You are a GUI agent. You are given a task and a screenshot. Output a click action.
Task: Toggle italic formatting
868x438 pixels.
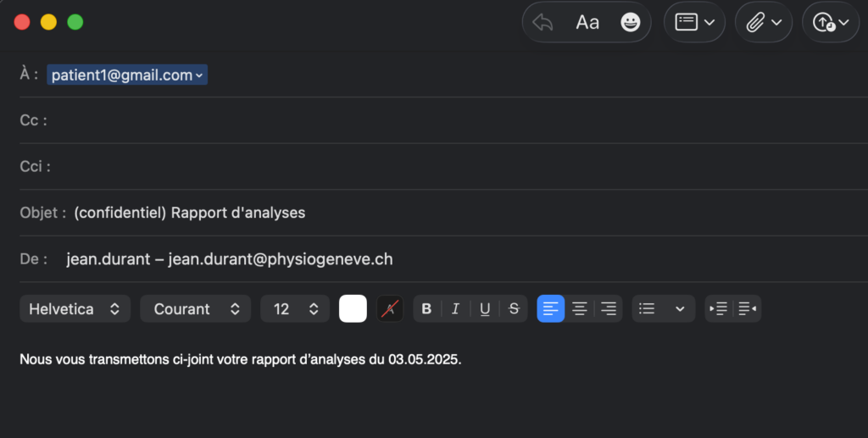455,309
